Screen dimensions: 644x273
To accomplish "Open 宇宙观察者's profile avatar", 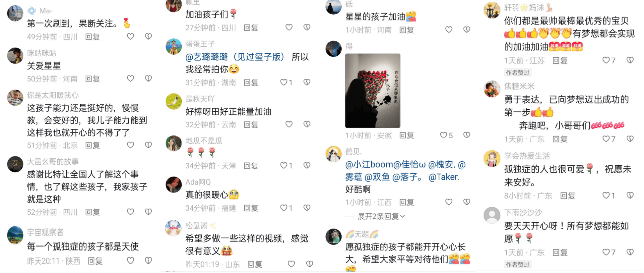I will pos(15,235).
